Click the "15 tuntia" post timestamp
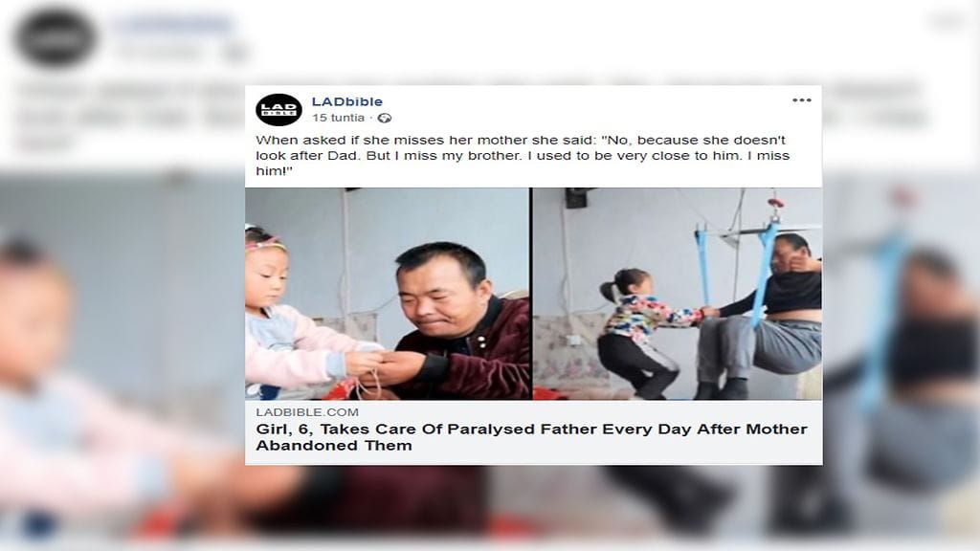Screen dimensions: 980x551 click(338, 118)
